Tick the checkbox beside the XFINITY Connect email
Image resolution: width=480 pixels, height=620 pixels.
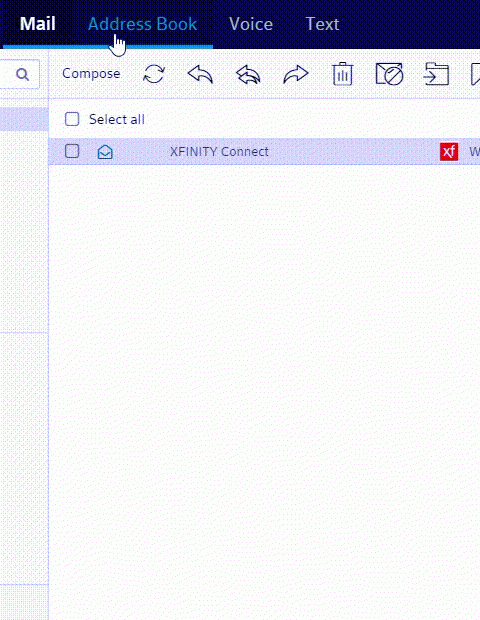(x=72, y=151)
